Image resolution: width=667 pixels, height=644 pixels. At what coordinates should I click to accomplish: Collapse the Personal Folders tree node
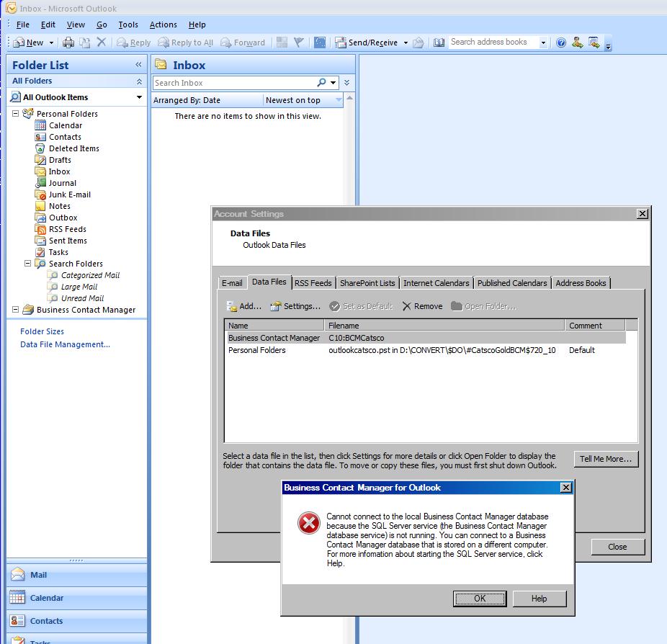pos(16,114)
